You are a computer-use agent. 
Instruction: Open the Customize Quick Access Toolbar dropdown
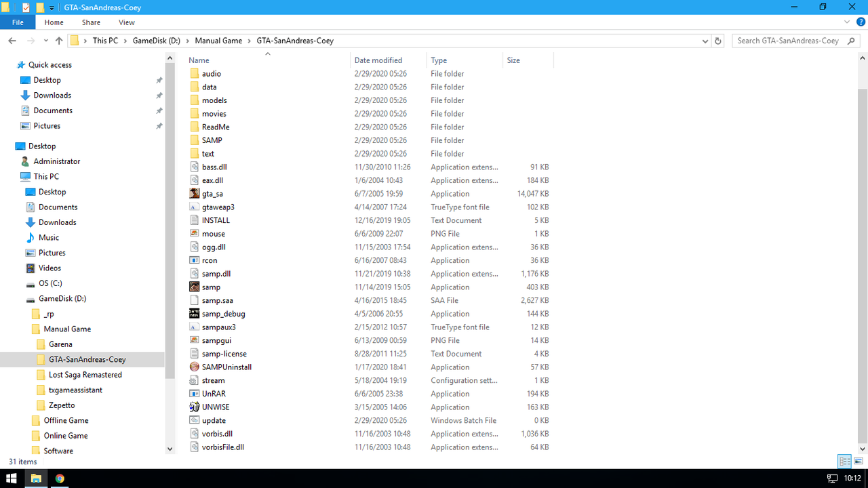52,8
